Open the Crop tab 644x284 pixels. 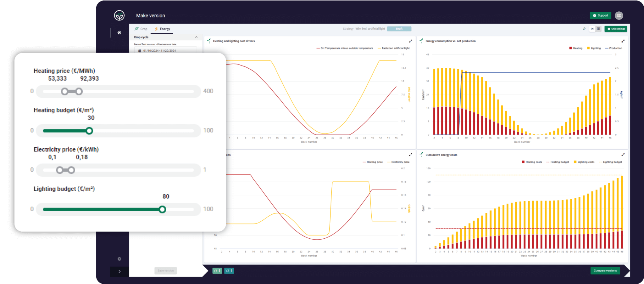tap(141, 29)
